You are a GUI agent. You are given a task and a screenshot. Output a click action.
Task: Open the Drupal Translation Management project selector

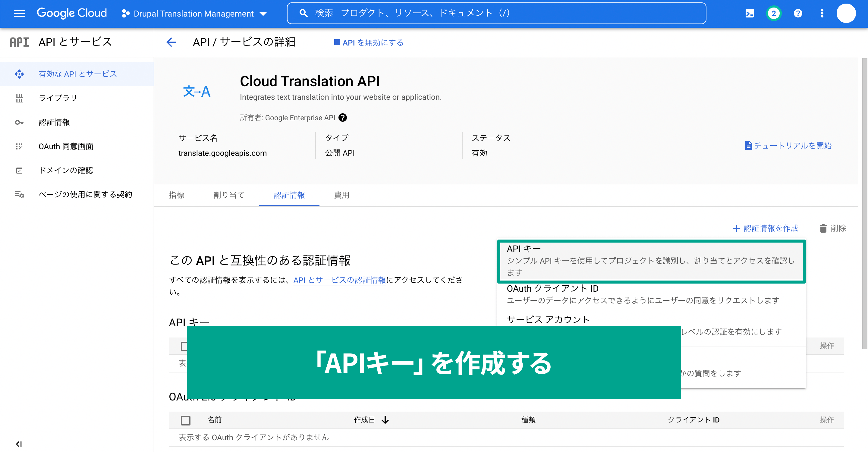coord(194,14)
